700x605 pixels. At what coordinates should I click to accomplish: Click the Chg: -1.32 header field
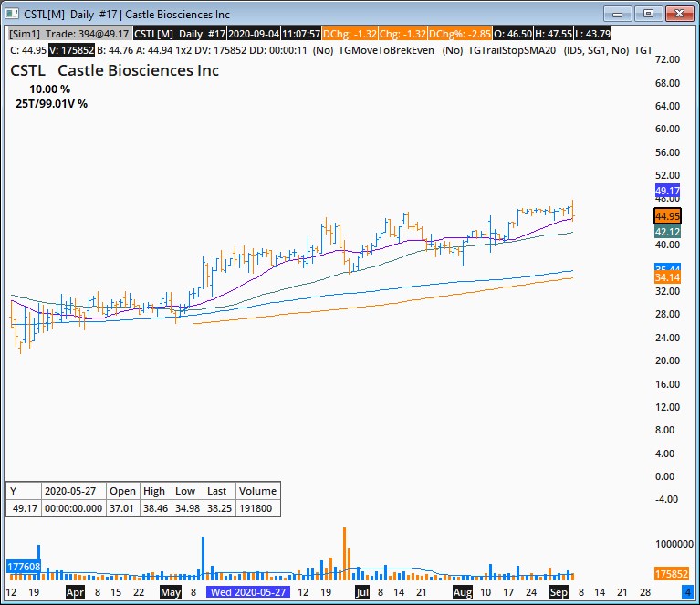[402, 34]
